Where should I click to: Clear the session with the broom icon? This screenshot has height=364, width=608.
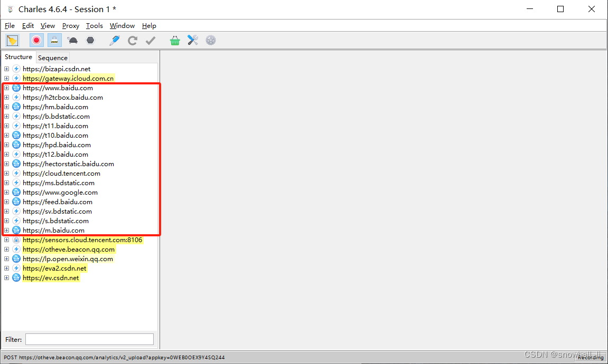point(12,40)
